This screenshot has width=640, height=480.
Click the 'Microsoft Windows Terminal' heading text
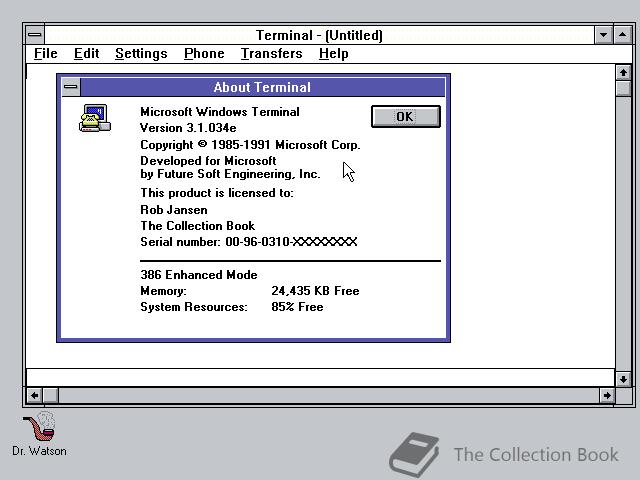click(220, 112)
